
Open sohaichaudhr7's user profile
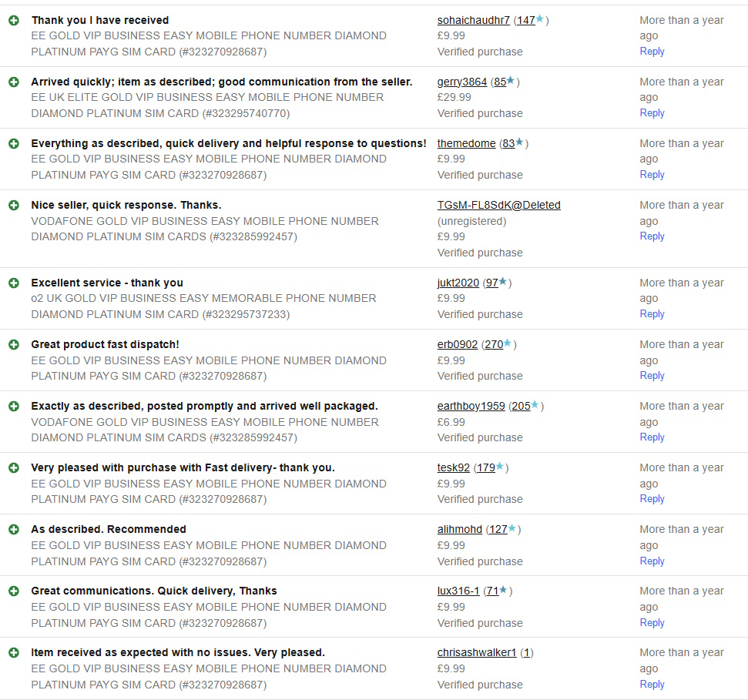coord(473,20)
